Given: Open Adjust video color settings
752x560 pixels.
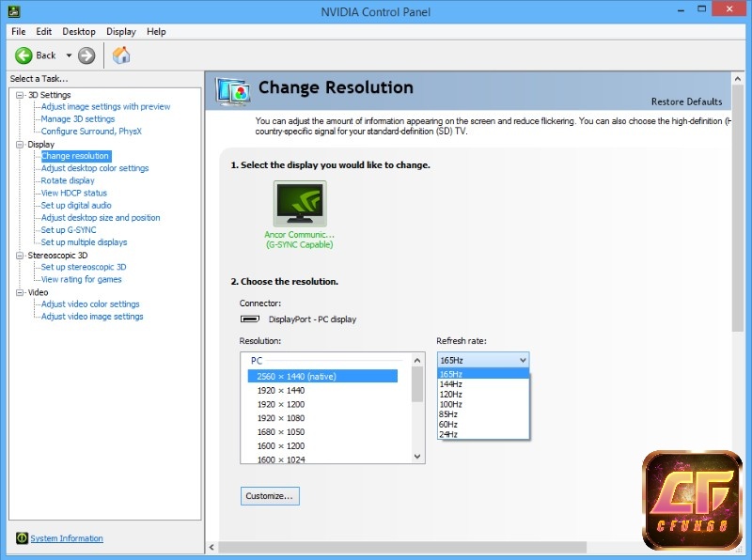Looking at the screenshot, I should [x=90, y=304].
